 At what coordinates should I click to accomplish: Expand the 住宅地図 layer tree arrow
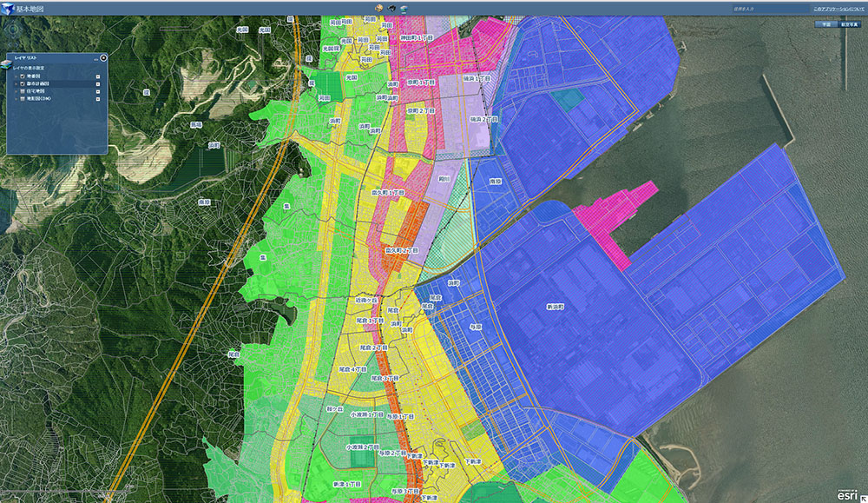click(14, 91)
